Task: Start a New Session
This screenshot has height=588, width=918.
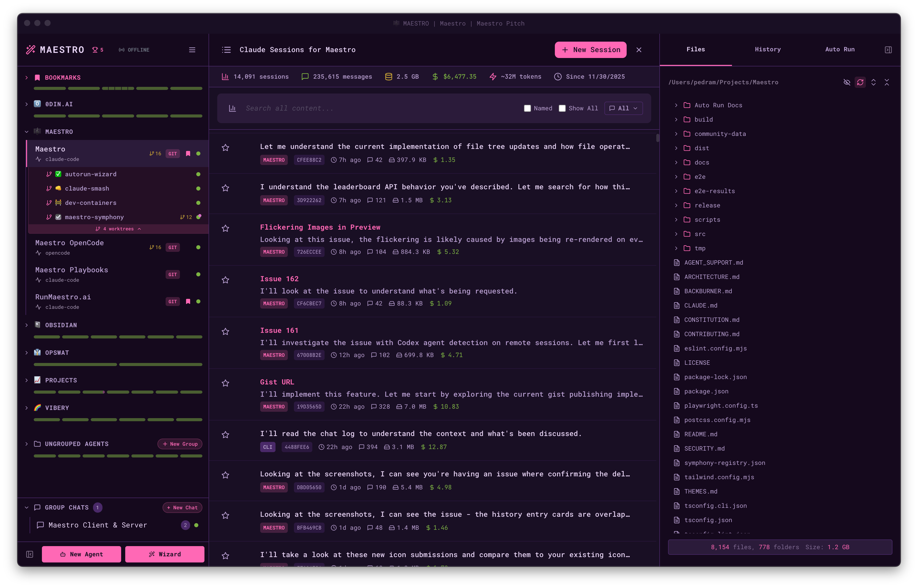Action: [590, 50]
